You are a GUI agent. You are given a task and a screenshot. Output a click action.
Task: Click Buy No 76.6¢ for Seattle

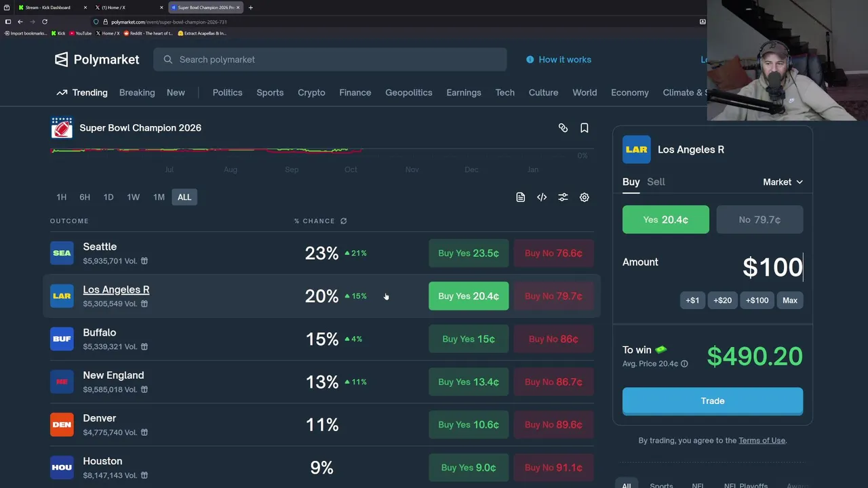point(553,253)
